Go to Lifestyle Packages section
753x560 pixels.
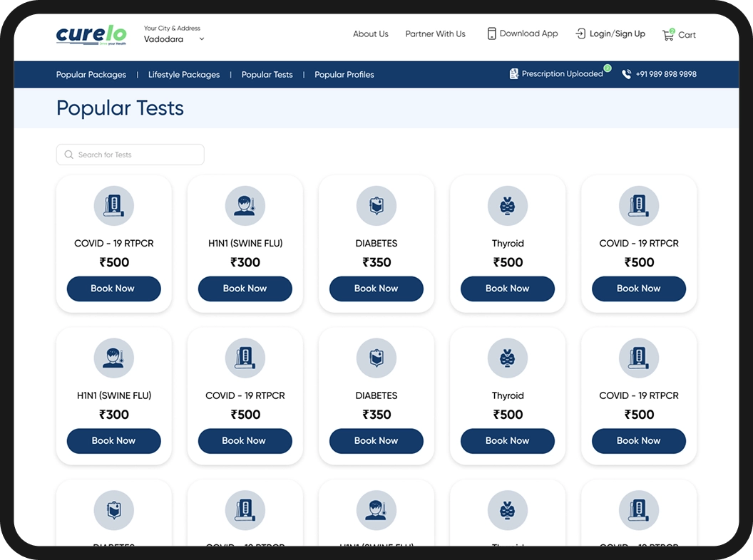[x=184, y=74]
